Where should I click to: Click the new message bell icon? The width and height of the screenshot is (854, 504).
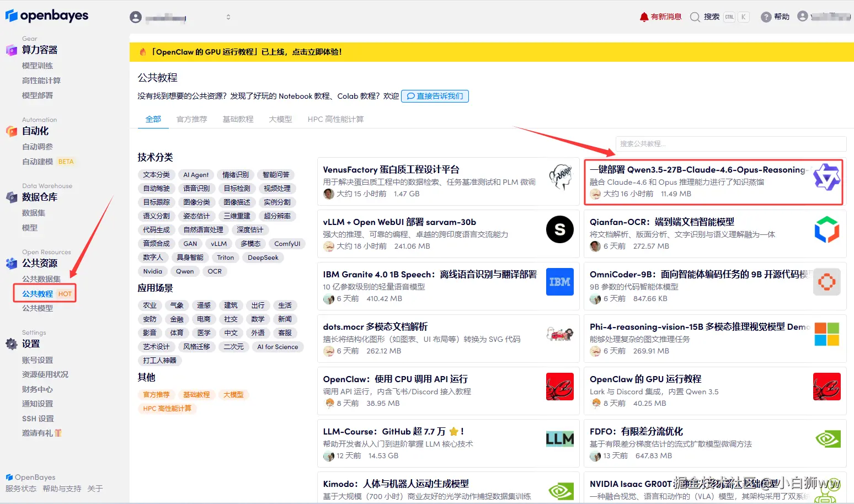(644, 17)
